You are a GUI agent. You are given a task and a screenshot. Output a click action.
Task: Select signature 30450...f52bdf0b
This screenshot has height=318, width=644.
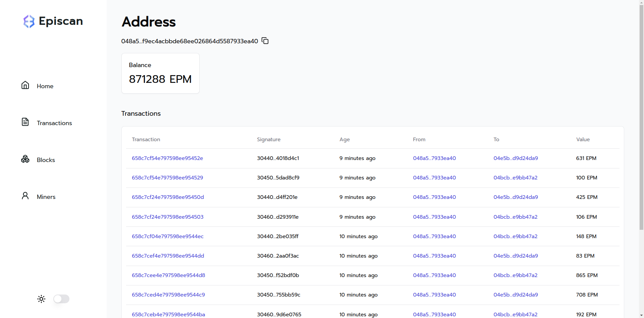pyautogui.click(x=278, y=275)
